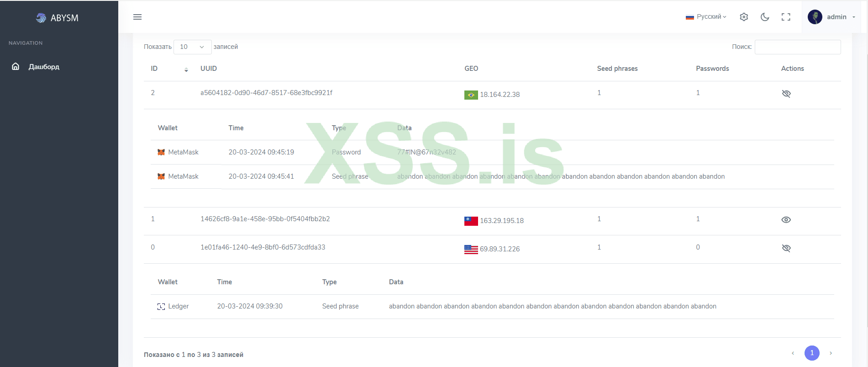Open the admin user dropdown
This screenshot has width=868, height=367.
(831, 17)
